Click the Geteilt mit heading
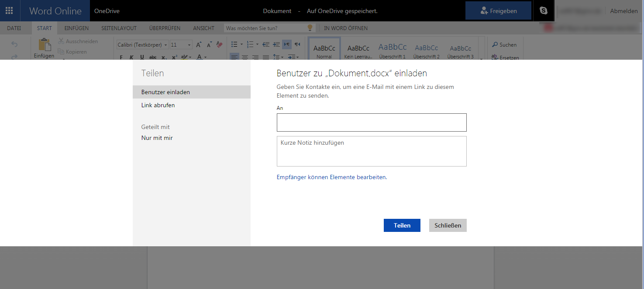Viewport: 644px width, 289px height. click(155, 127)
